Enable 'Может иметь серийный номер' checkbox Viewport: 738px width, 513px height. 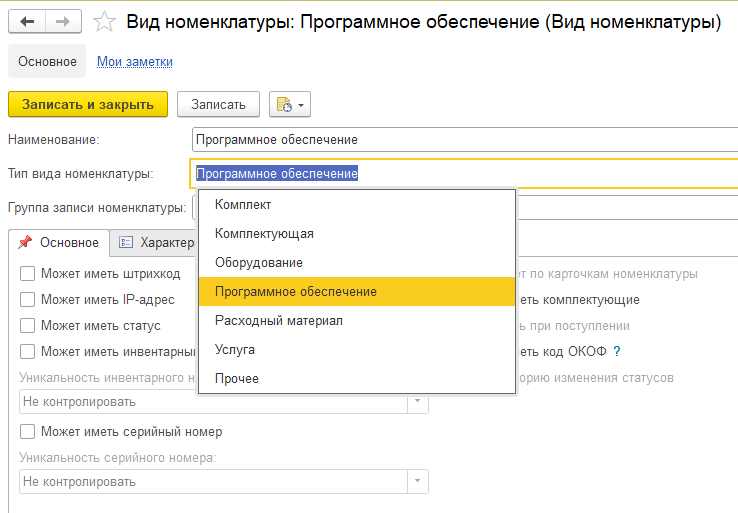click(28, 431)
